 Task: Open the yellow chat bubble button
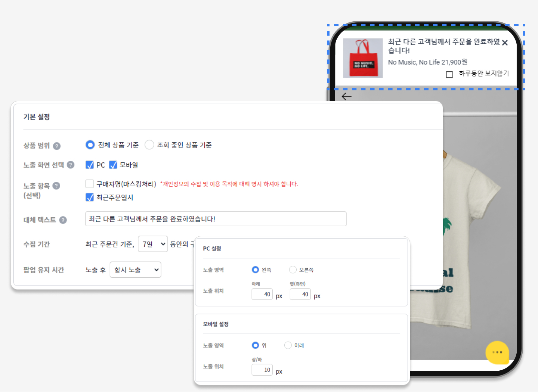click(x=497, y=352)
